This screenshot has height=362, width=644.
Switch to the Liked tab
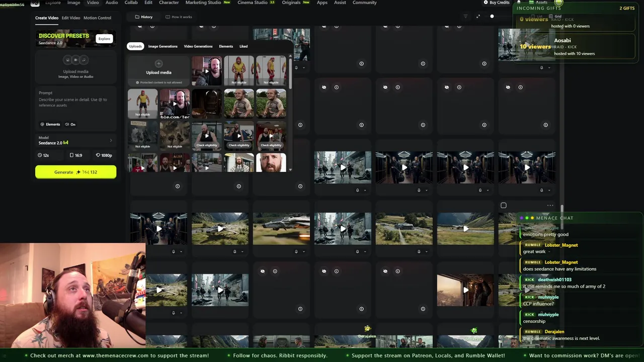(244, 46)
